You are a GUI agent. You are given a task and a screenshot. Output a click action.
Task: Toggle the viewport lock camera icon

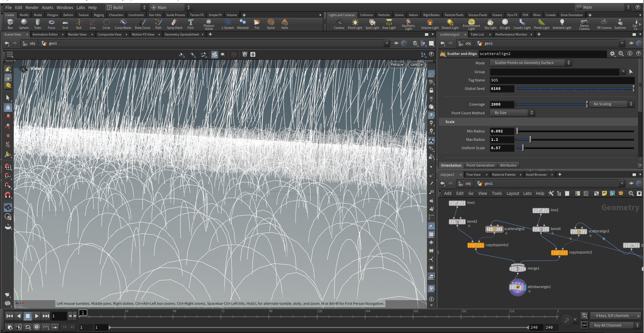(x=431, y=91)
